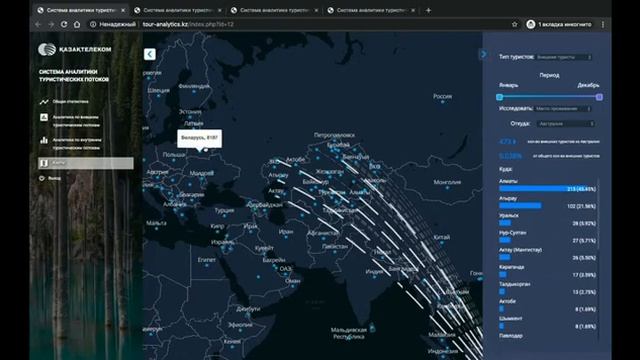Click the Январь period slider handle
The width and height of the screenshot is (640, 360).
[499, 97]
